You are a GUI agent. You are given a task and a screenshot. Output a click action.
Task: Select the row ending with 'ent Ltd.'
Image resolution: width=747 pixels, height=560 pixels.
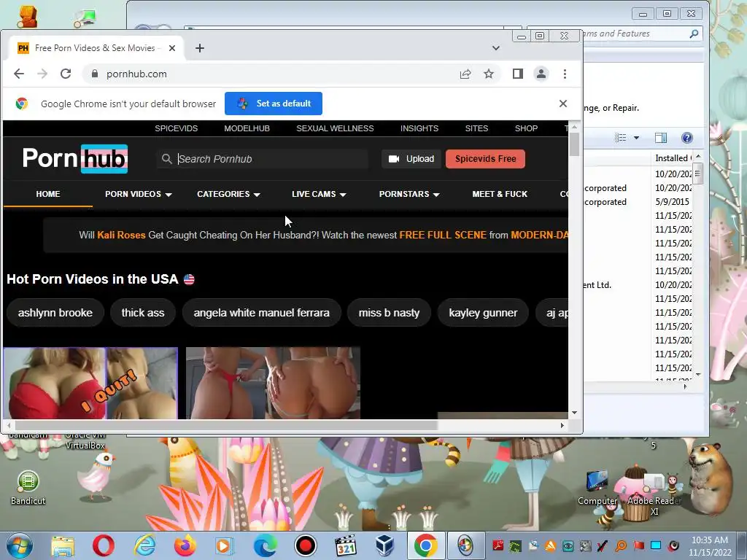[638, 285]
